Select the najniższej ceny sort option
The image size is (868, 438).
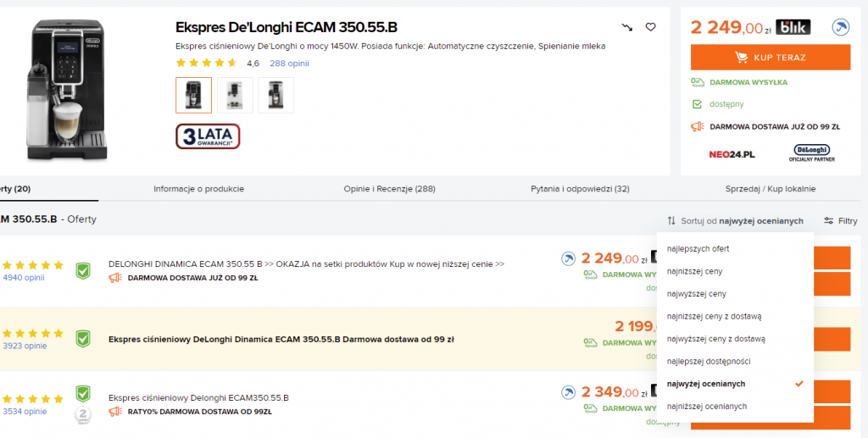tap(695, 271)
